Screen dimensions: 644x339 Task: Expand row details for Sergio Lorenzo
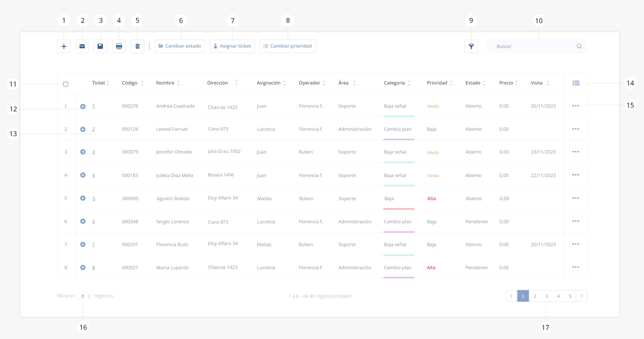(83, 221)
